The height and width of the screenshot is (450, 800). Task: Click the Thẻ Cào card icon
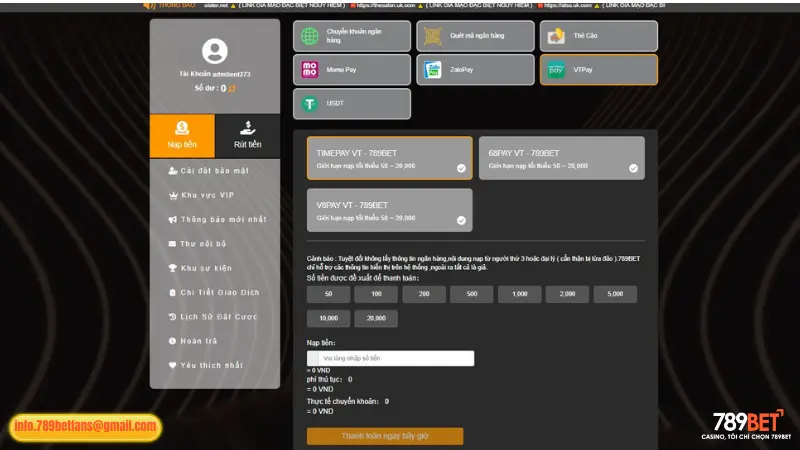(556, 36)
